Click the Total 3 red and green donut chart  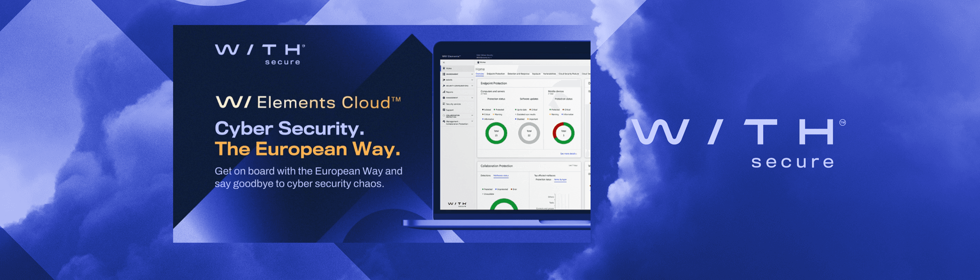click(563, 133)
